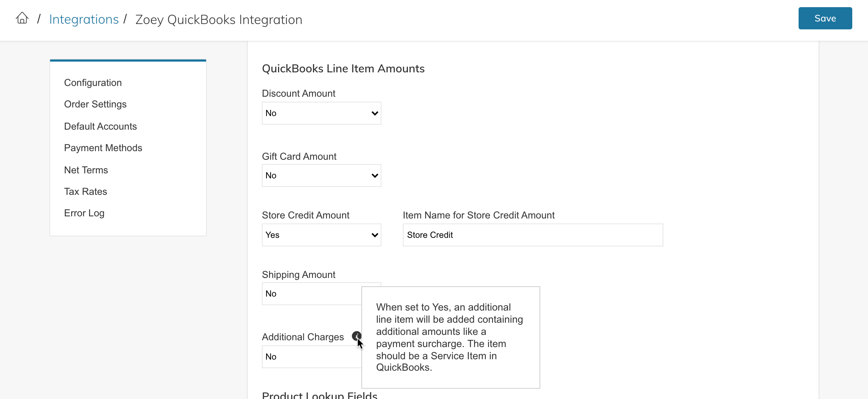Click the Zoey QuickBooks Integration breadcrumb title
Image resolution: width=868 pixels, height=399 pixels.
pyautogui.click(x=219, y=20)
